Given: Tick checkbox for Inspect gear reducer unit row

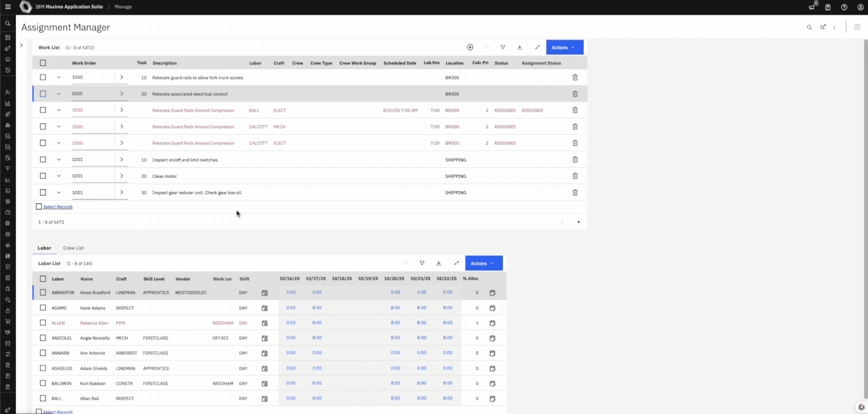Looking at the screenshot, I should tap(43, 192).
